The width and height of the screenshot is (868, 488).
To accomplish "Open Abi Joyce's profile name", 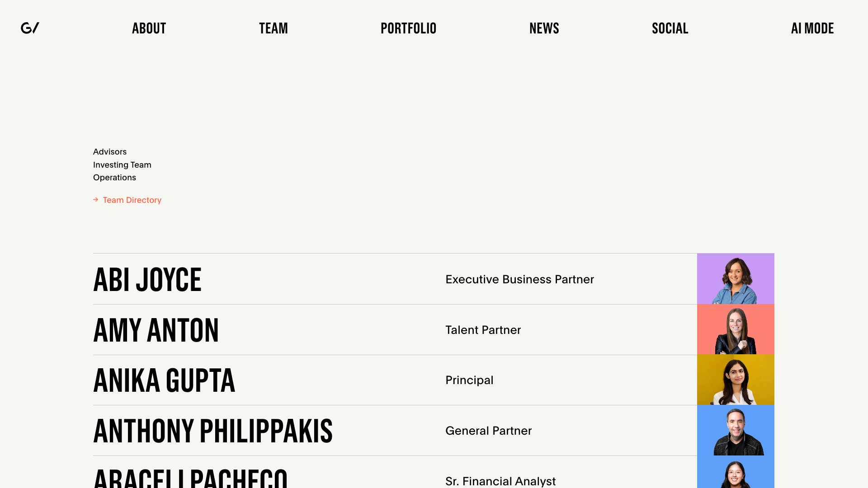I will pos(147,280).
